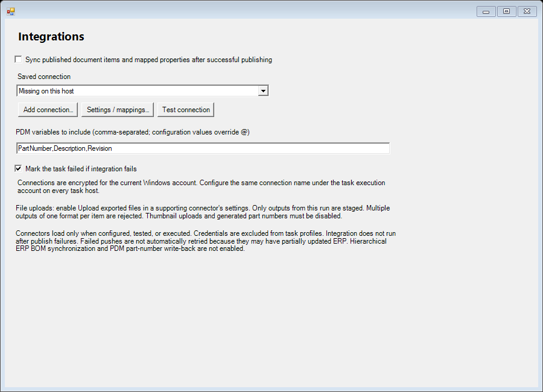Open the Saved connection dropdown arrow
Viewport: 543px width, 392px height.
pos(263,91)
